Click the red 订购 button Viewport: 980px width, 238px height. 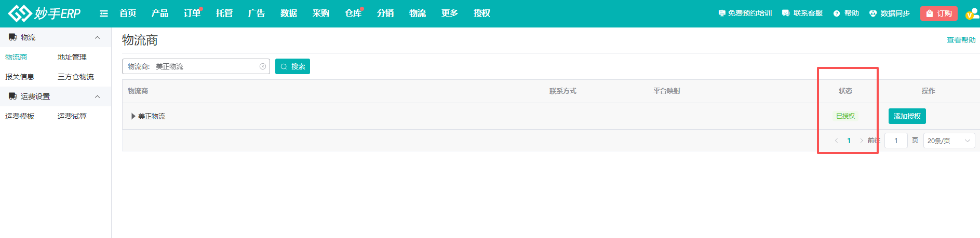[x=938, y=13]
